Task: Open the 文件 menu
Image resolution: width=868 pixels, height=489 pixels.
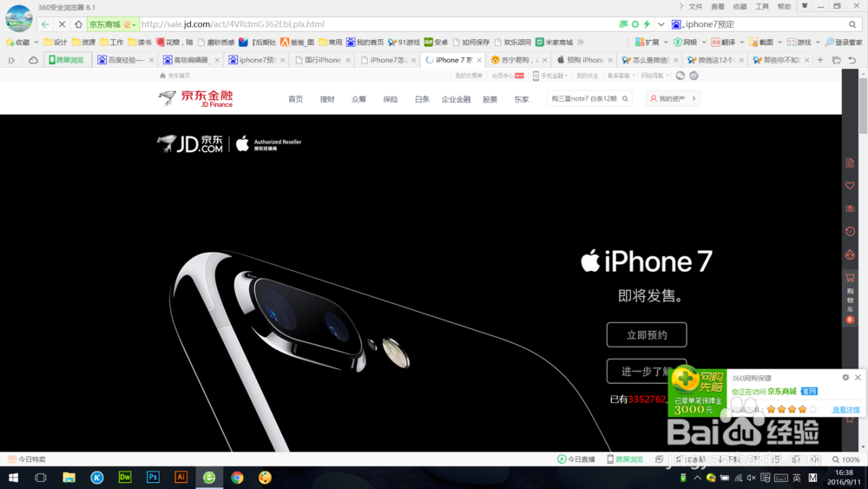Action: (696, 7)
